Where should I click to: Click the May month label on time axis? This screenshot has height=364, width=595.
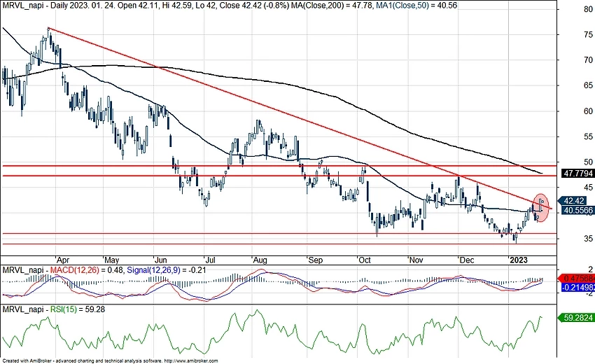click(x=111, y=260)
